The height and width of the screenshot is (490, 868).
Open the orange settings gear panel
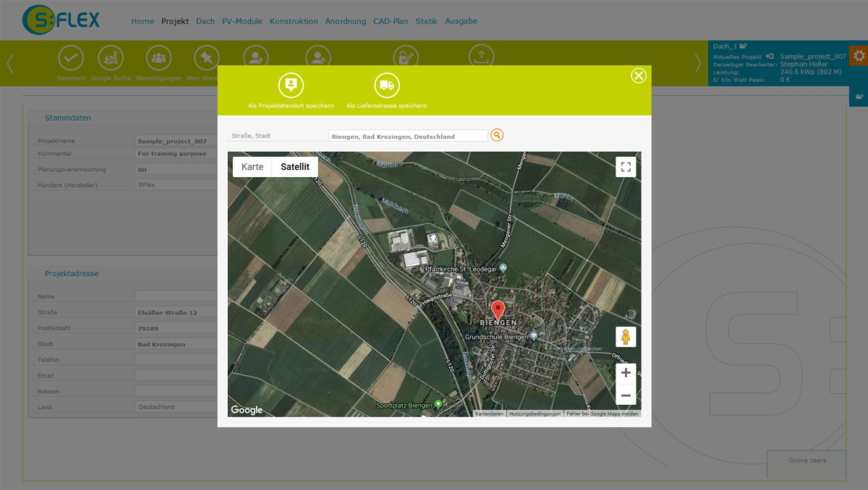click(x=859, y=56)
